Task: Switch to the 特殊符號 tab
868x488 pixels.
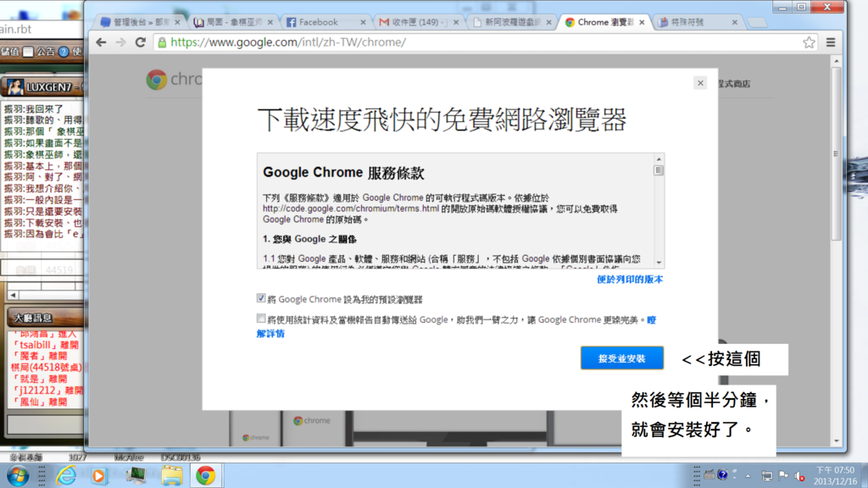Action: coord(698,22)
